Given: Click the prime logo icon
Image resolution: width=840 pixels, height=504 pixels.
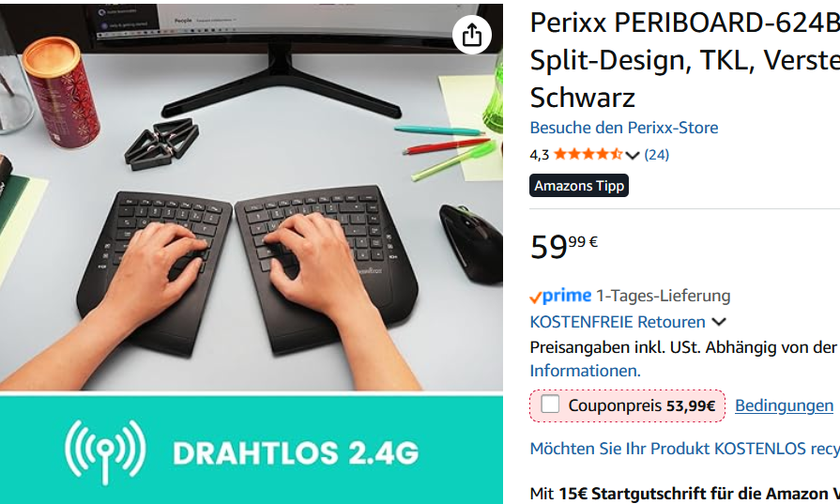Looking at the screenshot, I should (x=560, y=296).
